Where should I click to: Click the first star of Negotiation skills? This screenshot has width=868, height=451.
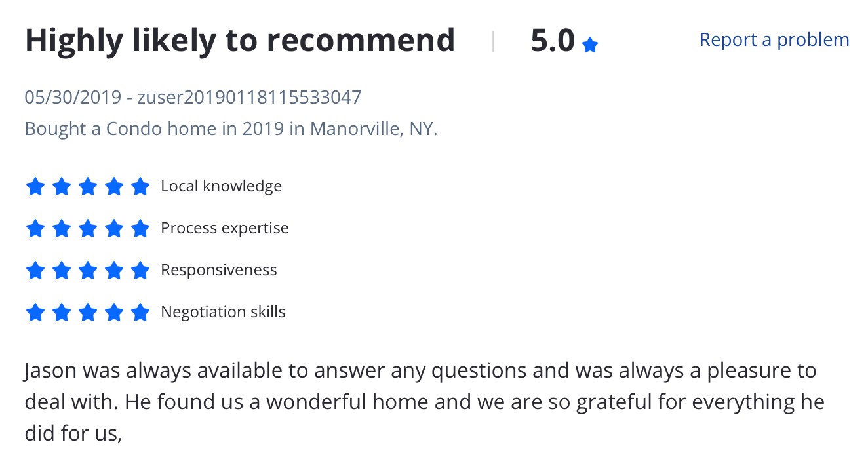click(35, 312)
